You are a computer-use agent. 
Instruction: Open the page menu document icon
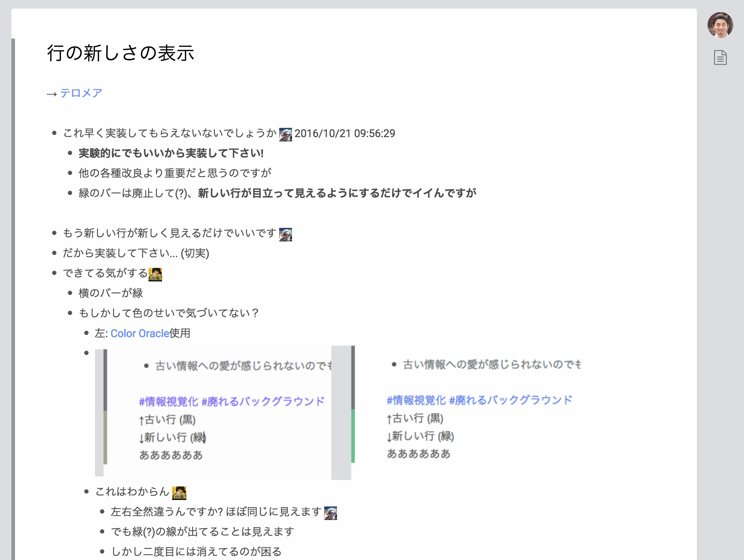720,57
